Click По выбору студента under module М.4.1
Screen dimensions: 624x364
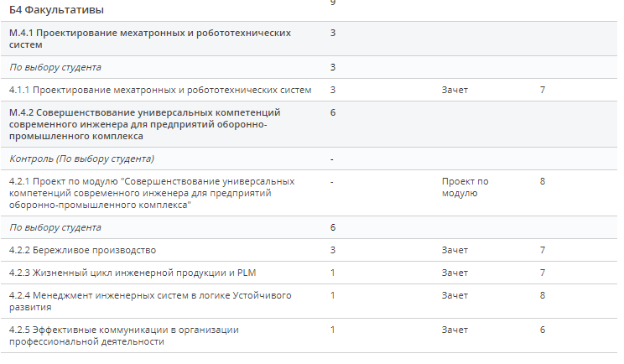[55, 67]
